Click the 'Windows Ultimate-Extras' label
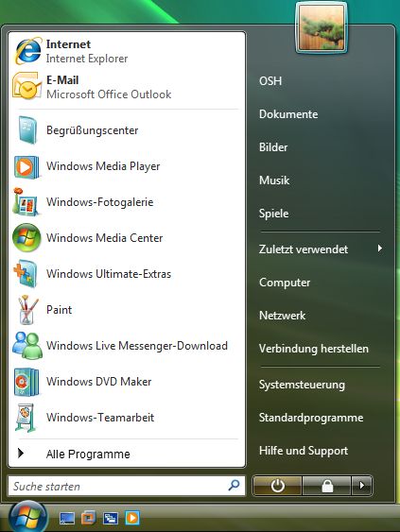The width and height of the screenshot is (400, 532). pyautogui.click(x=109, y=274)
